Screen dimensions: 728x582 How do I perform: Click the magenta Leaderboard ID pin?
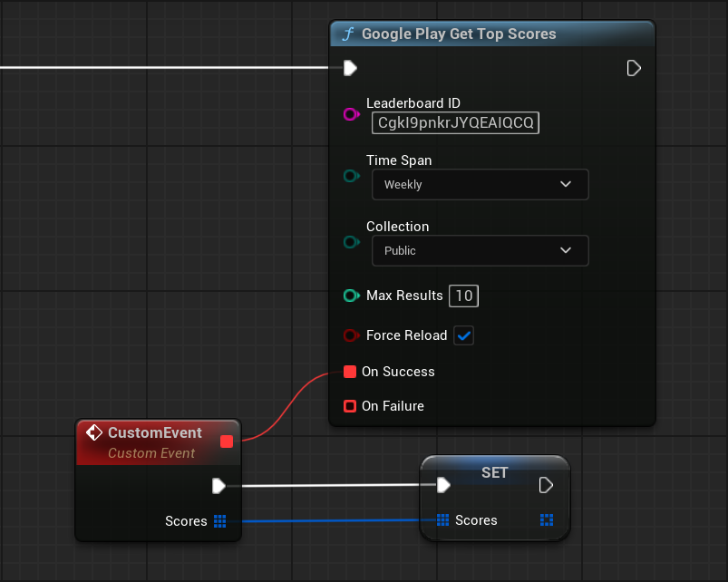click(352, 114)
